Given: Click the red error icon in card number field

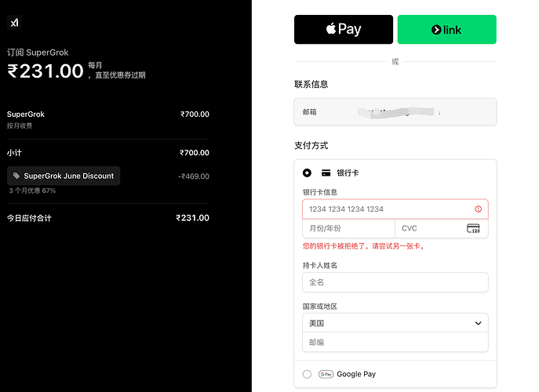Looking at the screenshot, I should point(478,209).
